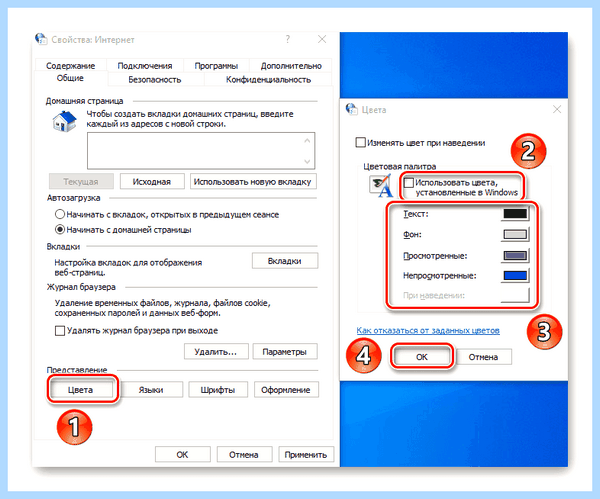Switch to the Безопасность tab

pyautogui.click(x=155, y=80)
